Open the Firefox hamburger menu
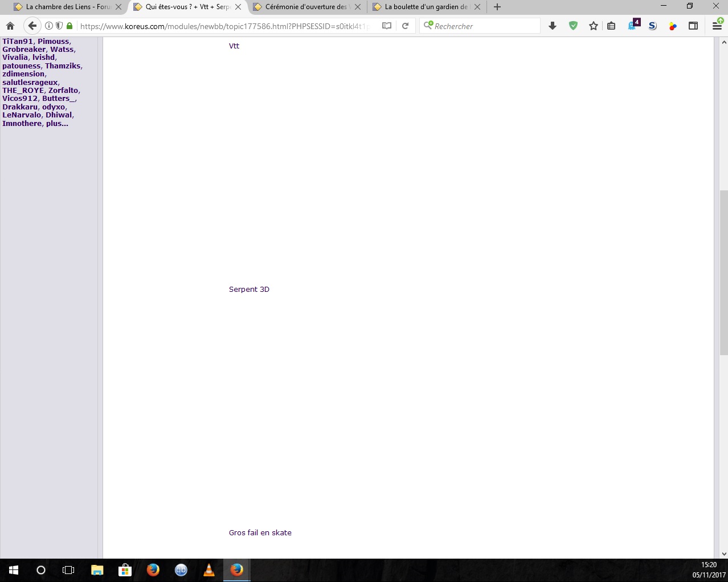Image resolution: width=728 pixels, height=582 pixels. [x=717, y=26]
